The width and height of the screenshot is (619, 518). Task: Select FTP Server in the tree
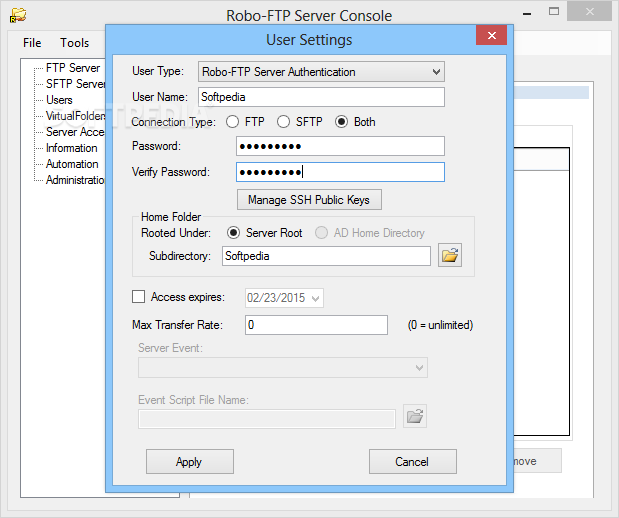(73, 68)
